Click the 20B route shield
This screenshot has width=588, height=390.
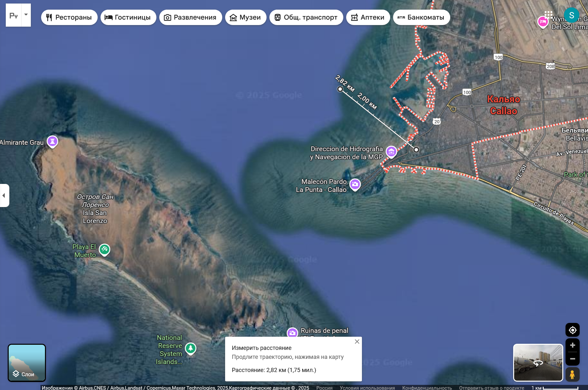pos(550,66)
